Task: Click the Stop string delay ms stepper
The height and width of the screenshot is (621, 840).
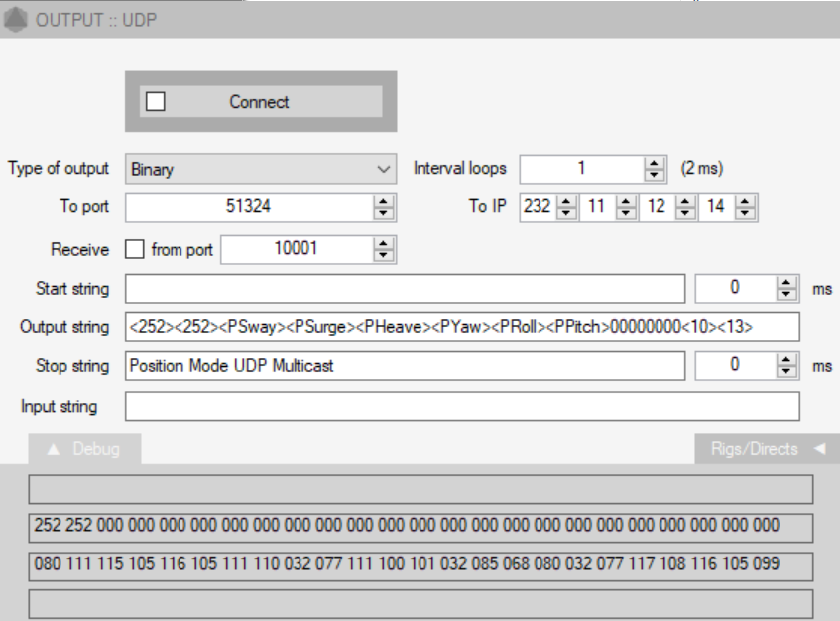Action: click(787, 365)
